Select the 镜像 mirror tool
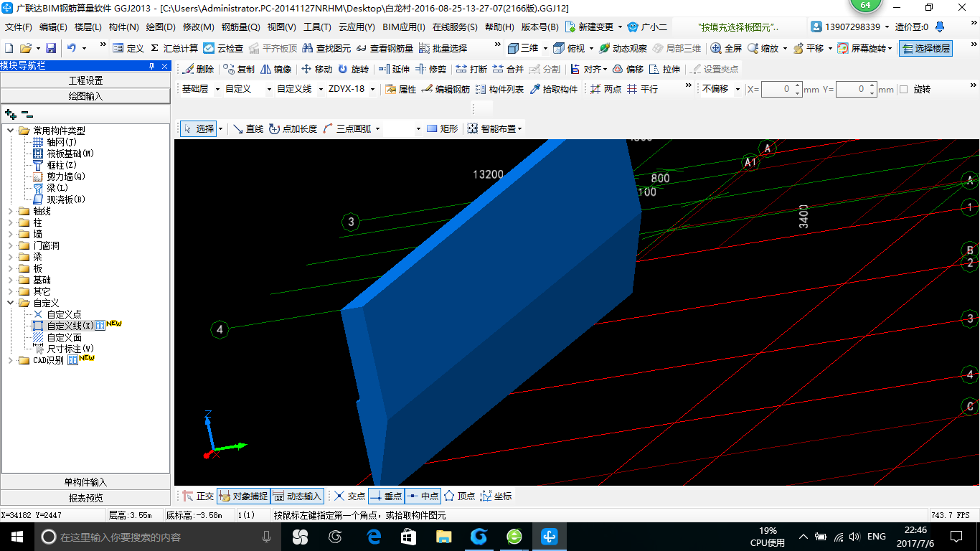Viewport: 980px width, 551px height. click(276, 70)
